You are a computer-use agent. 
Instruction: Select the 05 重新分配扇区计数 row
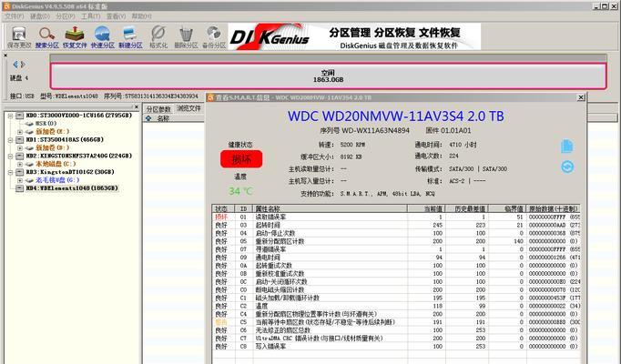[x=396, y=241]
